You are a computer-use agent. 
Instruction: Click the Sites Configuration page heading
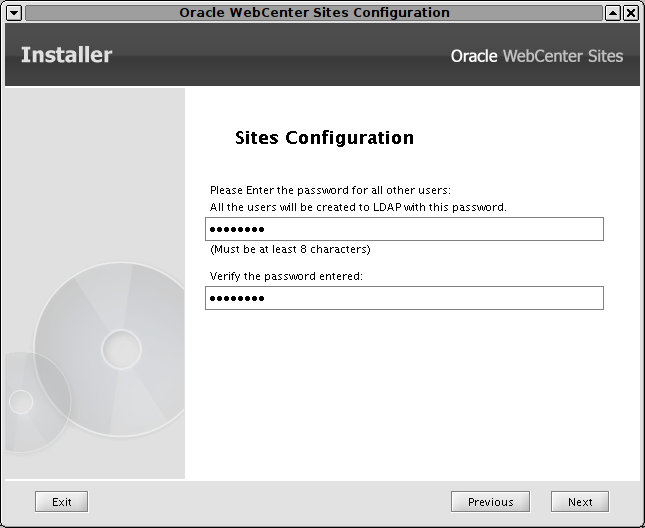324,138
